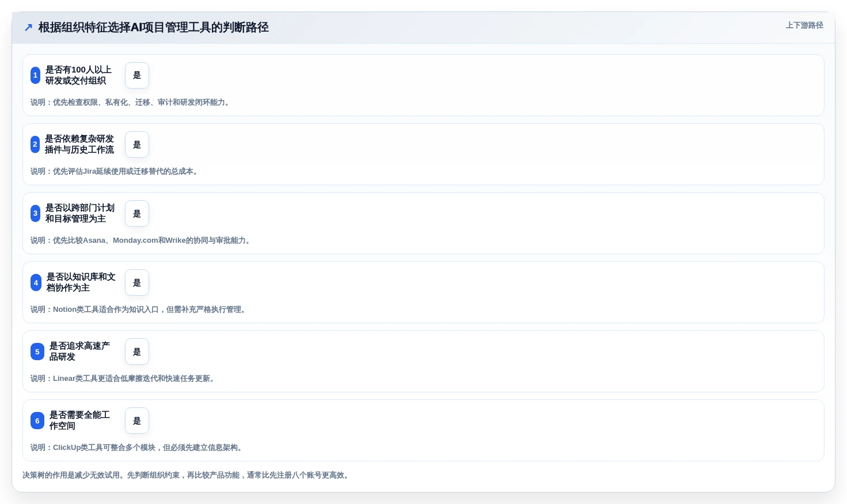Click the step 2 number badge
Image resolution: width=847 pixels, height=504 pixels.
(35, 144)
